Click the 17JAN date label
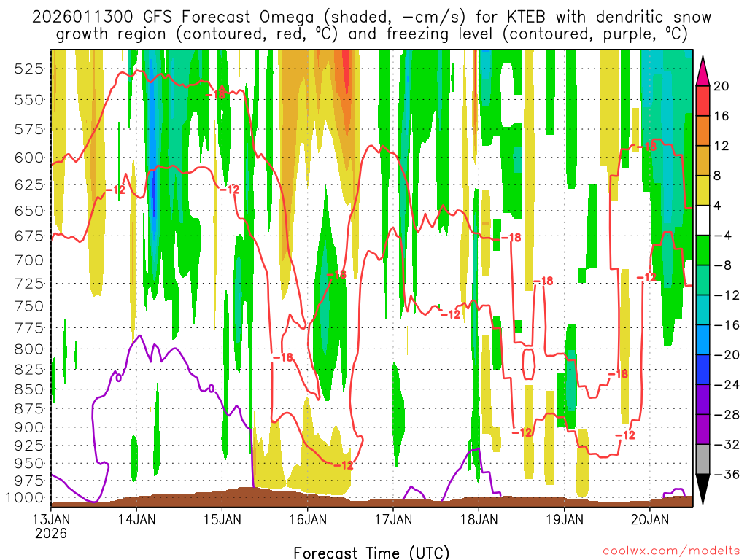The width and height of the screenshot is (747, 560). point(393,519)
